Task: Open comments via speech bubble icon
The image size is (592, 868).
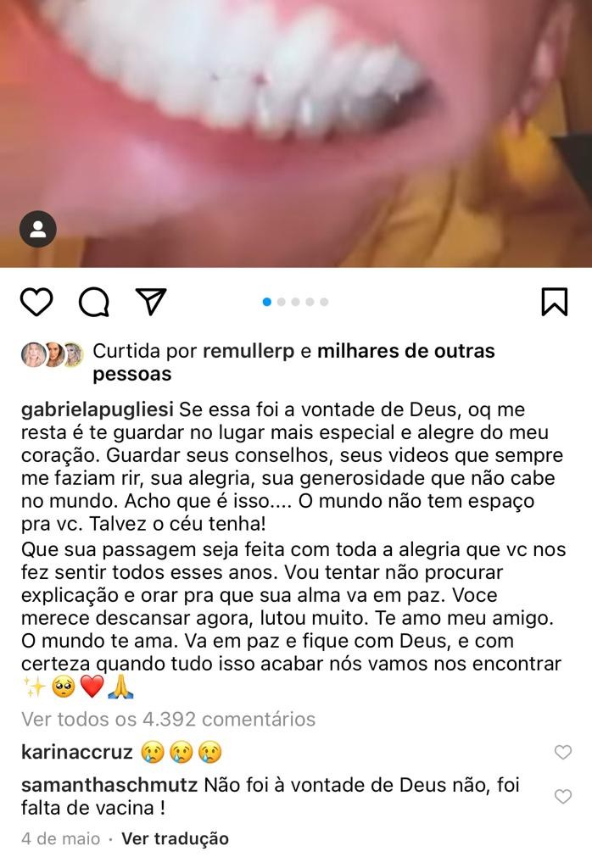Action: click(x=93, y=302)
